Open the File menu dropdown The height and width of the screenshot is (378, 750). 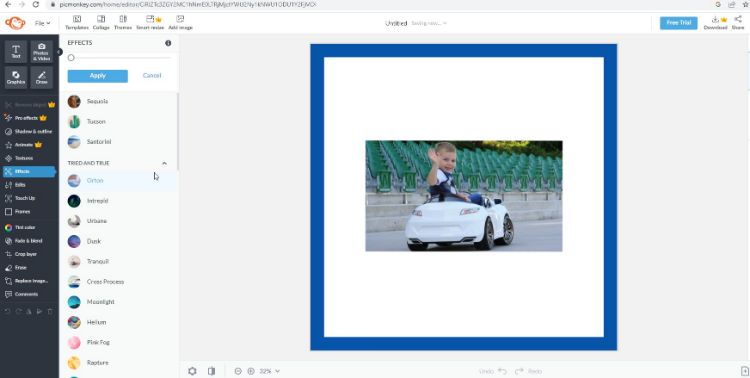point(43,23)
